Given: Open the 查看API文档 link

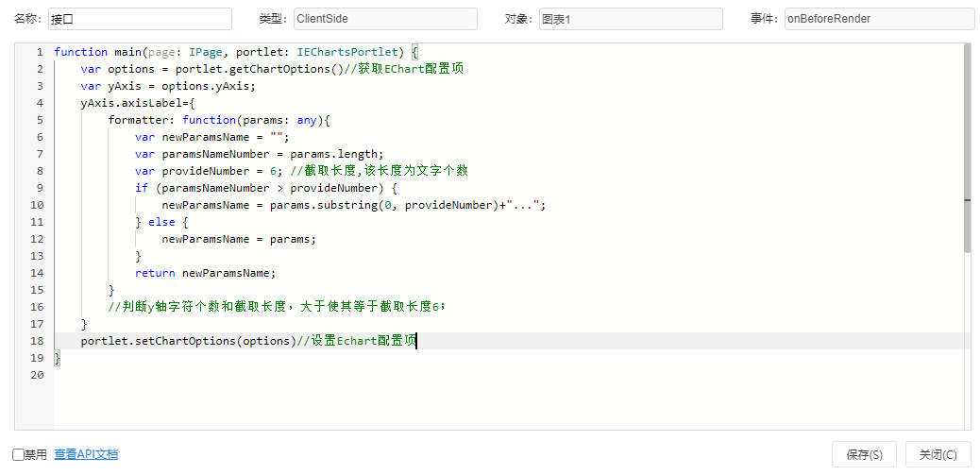Looking at the screenshot, I should coord(86,454).
